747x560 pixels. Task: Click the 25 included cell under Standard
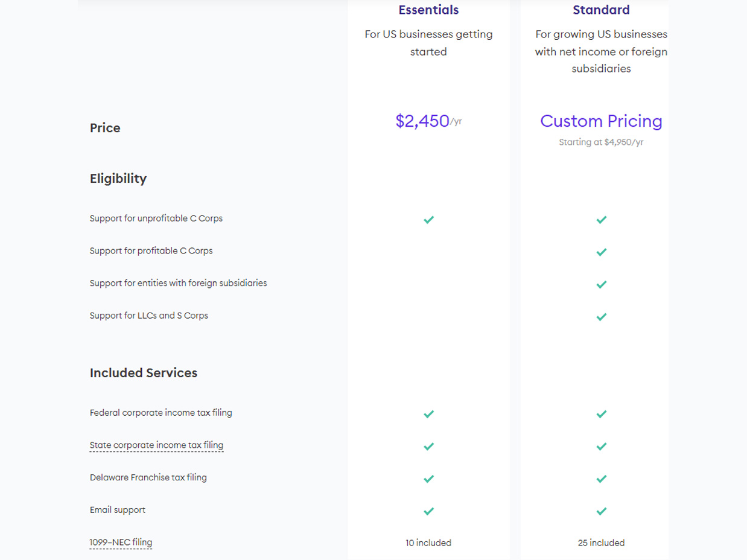tap(601, 542)
